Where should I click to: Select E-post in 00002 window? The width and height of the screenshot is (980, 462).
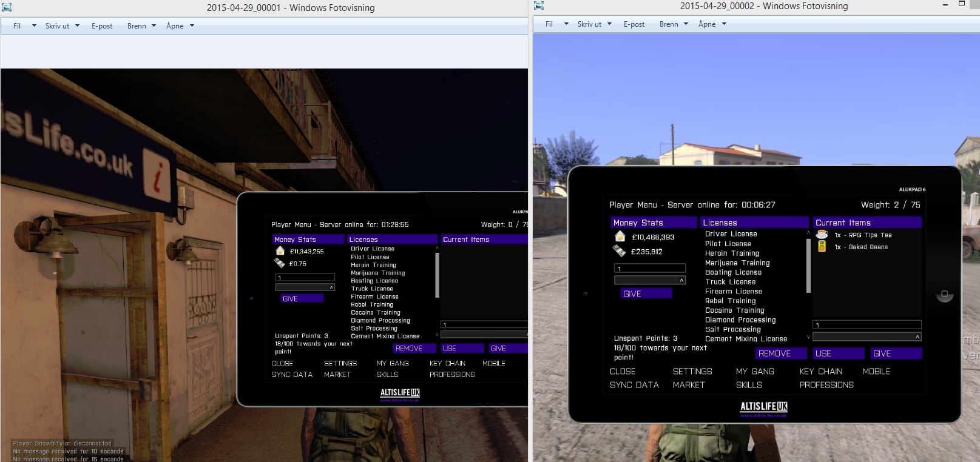(x=634, y=24)
